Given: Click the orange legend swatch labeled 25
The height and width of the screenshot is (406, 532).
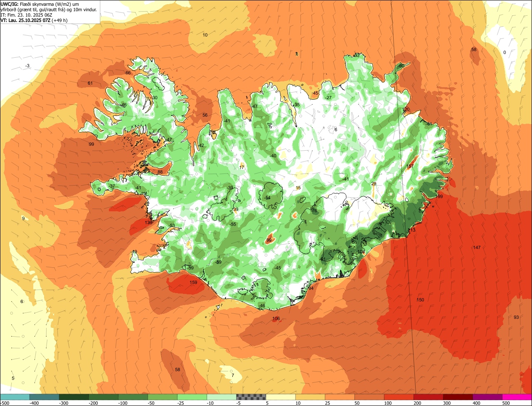Looking at the screenshot, I should click(x=340, y=397).
